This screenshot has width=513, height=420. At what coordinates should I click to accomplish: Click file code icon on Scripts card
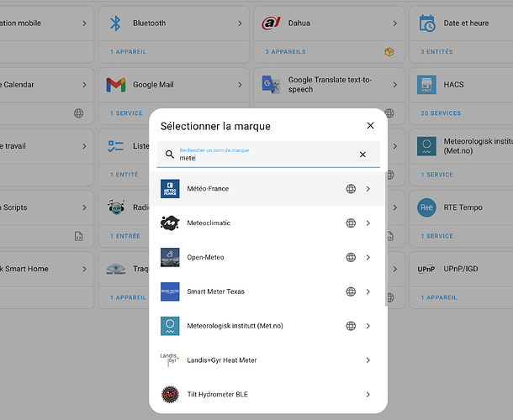tap(78, 236)
